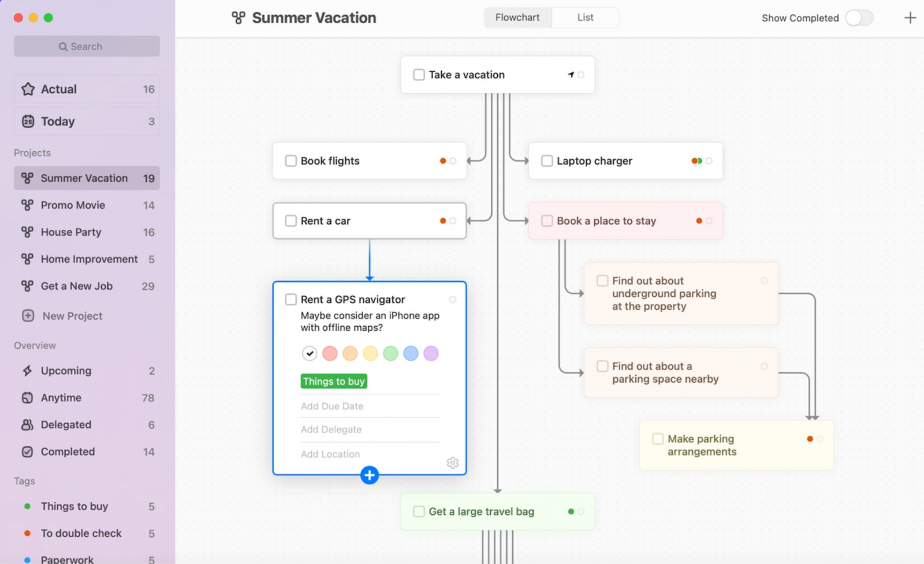This screenshot has width=924, height=564.
Task: Click the New Project plus icon
Action: (x=28, y=316)
